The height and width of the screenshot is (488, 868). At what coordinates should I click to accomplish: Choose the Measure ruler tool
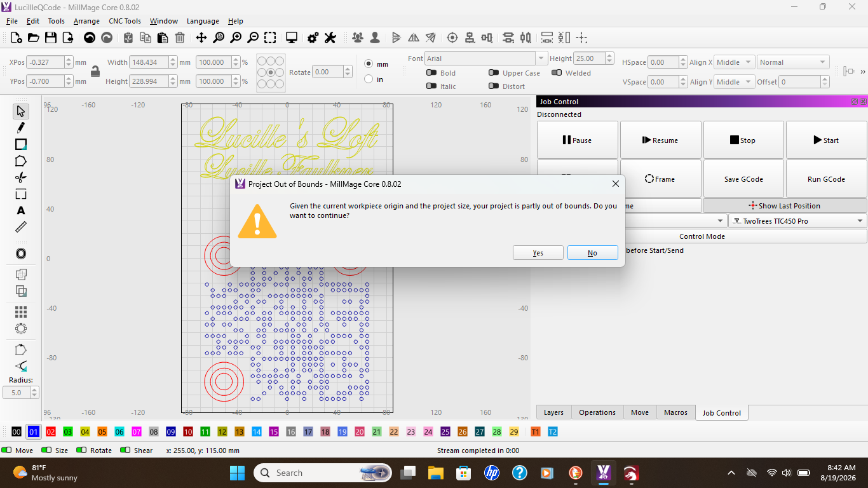point(21,227)
